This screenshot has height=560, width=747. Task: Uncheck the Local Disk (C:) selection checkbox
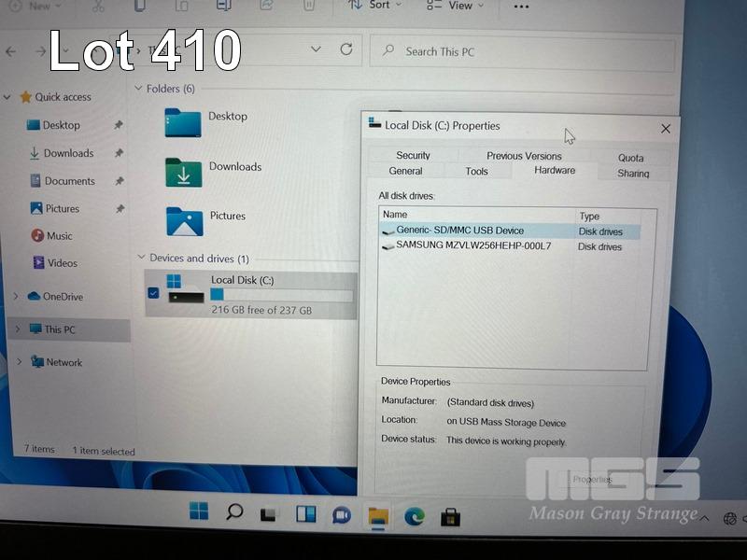click(153, 293)
